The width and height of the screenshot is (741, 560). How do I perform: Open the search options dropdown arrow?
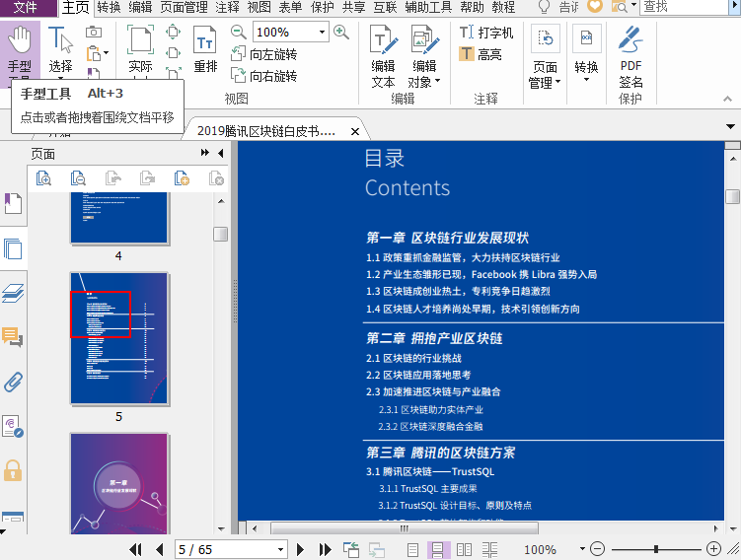(633, 6)
